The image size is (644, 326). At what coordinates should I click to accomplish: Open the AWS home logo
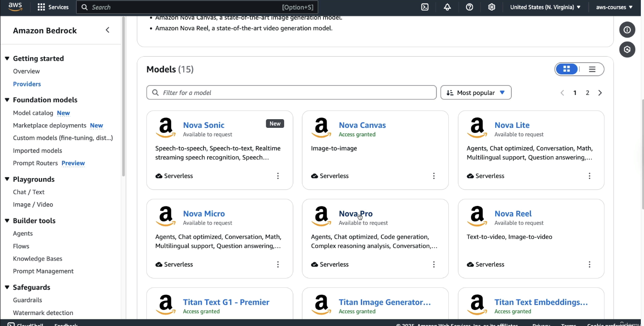click(x=15, y=7)
